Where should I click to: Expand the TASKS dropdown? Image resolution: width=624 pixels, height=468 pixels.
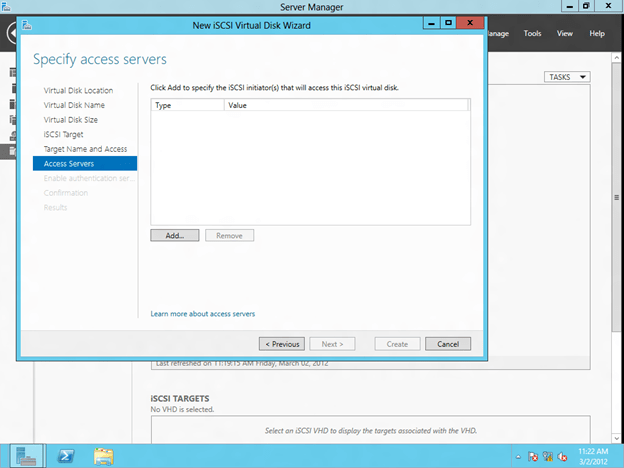pos(567,77)
